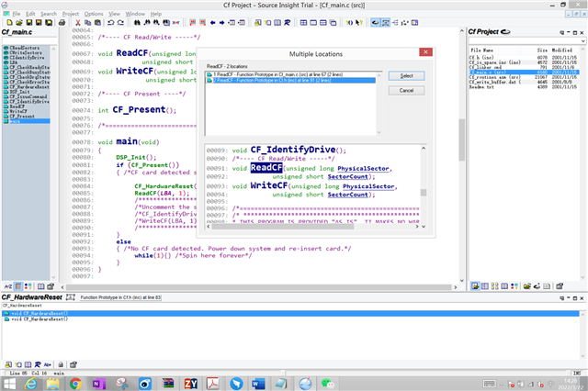The width and height of the screenshot is (588, 391).
Task: Sort project files by Size column
Action: tap(543, 50)
